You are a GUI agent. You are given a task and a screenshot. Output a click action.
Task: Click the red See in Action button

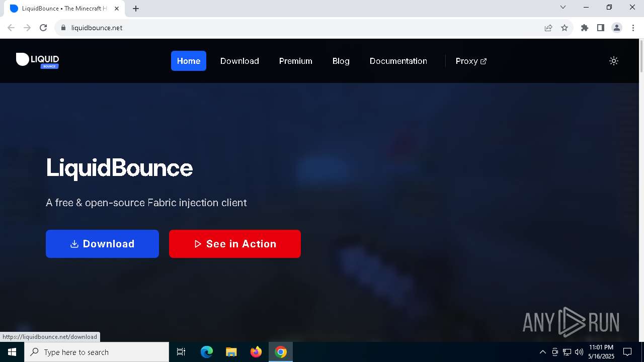click(x=235, y=244)
